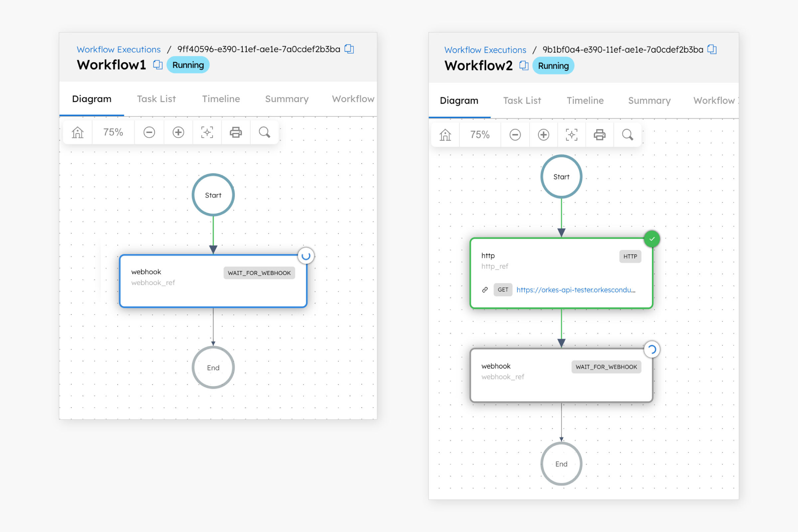The width and height of the screenshot is (798, 532).
Task: Select Diagram tab in Workflow1 panel
Action: 92,99
